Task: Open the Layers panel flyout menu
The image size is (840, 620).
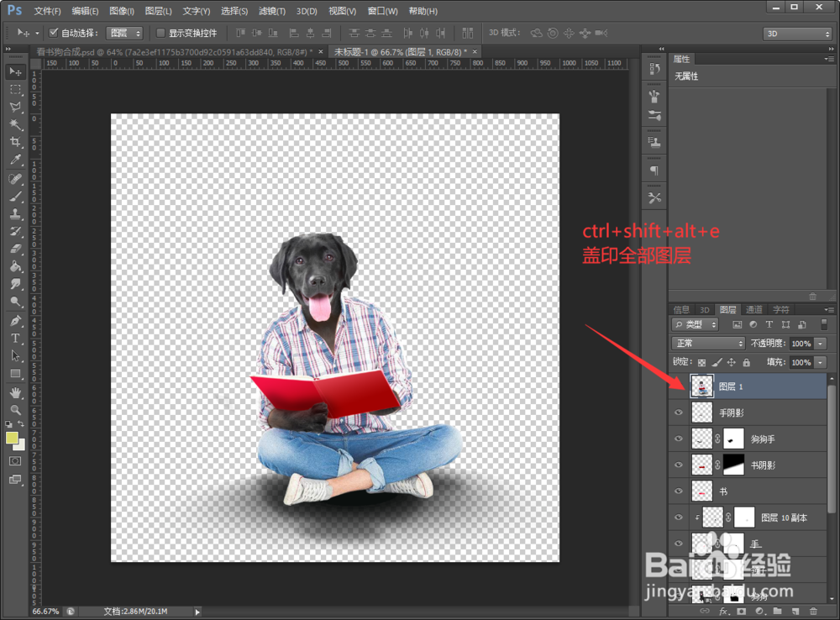Action: (x=829, y=310)
